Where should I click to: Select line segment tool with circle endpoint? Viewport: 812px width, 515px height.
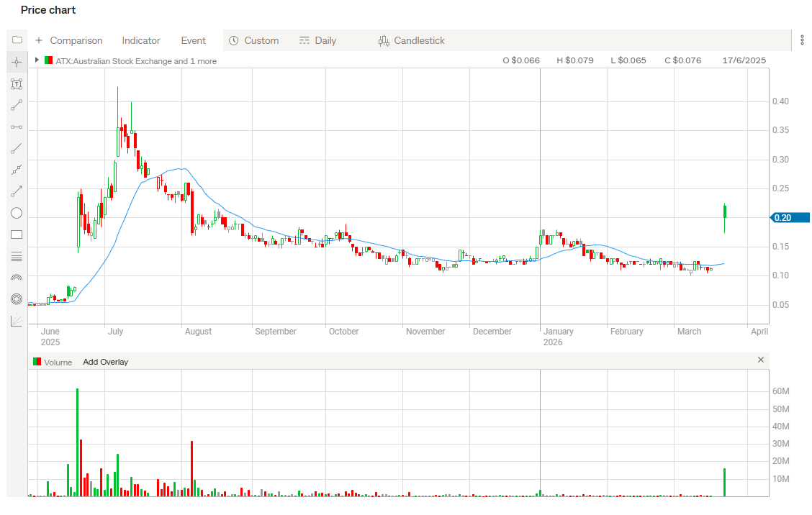tap(17, 106)
